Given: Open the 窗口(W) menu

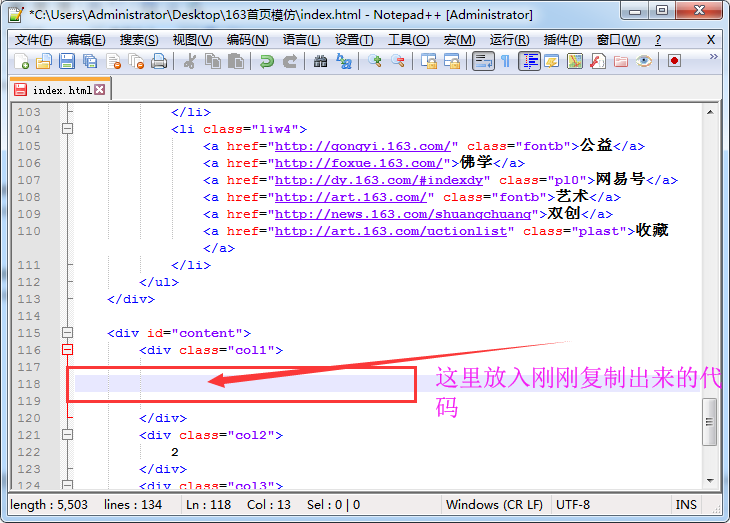Looking at the screenshot, I should click(x=618, y=40).
